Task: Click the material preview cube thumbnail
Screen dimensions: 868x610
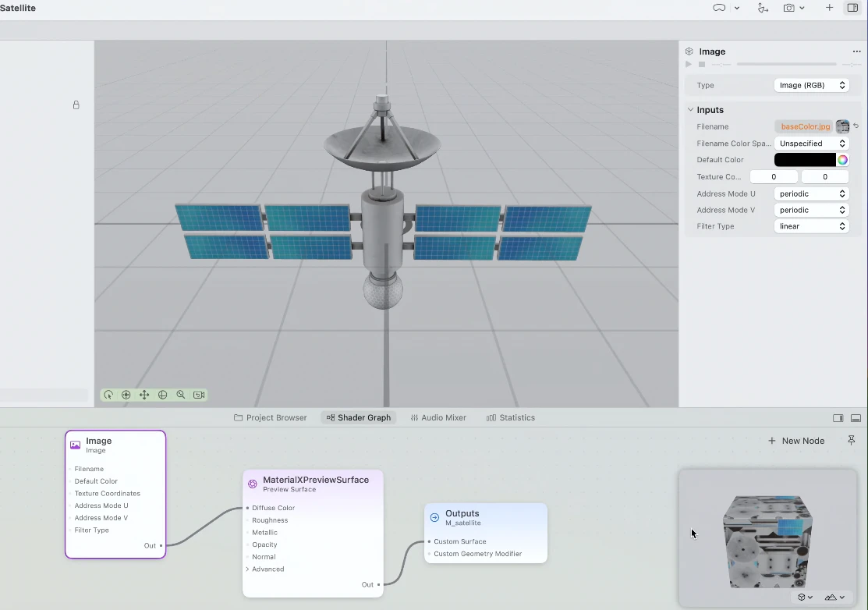Action: pyautogui.click(x=767, y=541)
